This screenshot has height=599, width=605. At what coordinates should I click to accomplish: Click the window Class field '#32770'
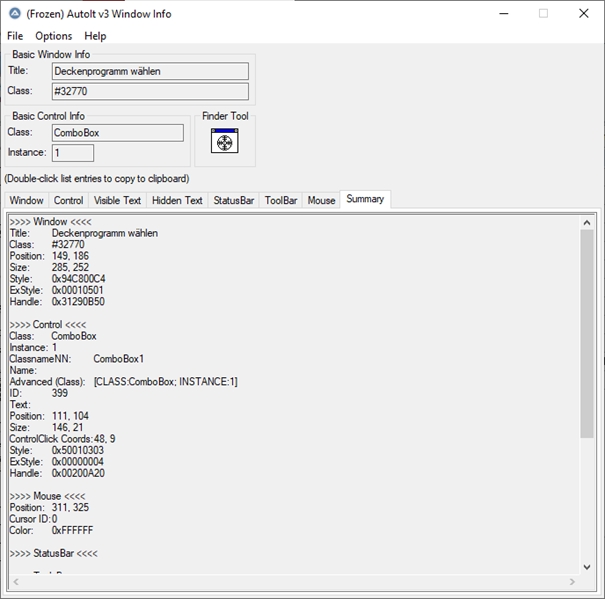point(150,91)
